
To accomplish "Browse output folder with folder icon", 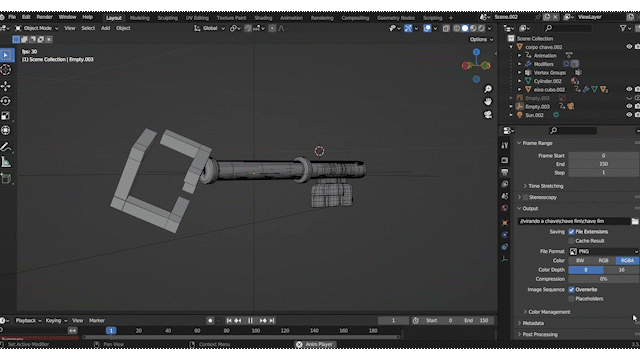I will (x=635, y=221).
